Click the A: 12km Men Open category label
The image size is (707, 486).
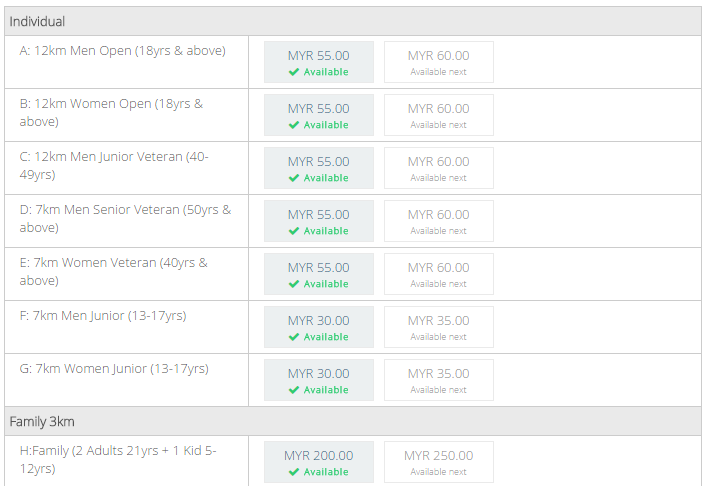(x=123, y=50)
